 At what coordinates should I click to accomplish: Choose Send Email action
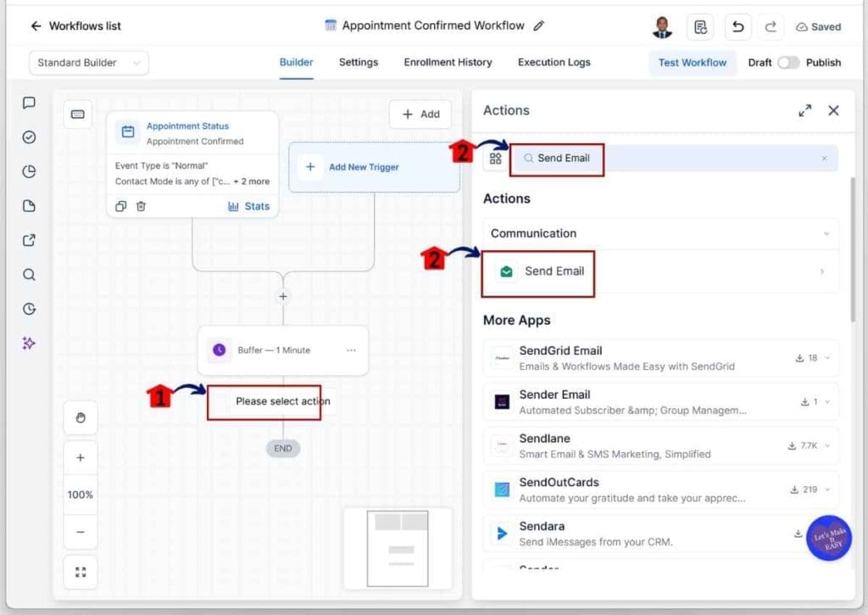660,271
